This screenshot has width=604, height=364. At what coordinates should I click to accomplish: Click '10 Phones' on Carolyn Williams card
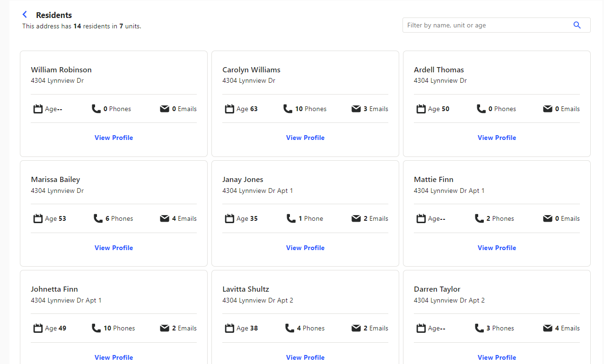311,109
